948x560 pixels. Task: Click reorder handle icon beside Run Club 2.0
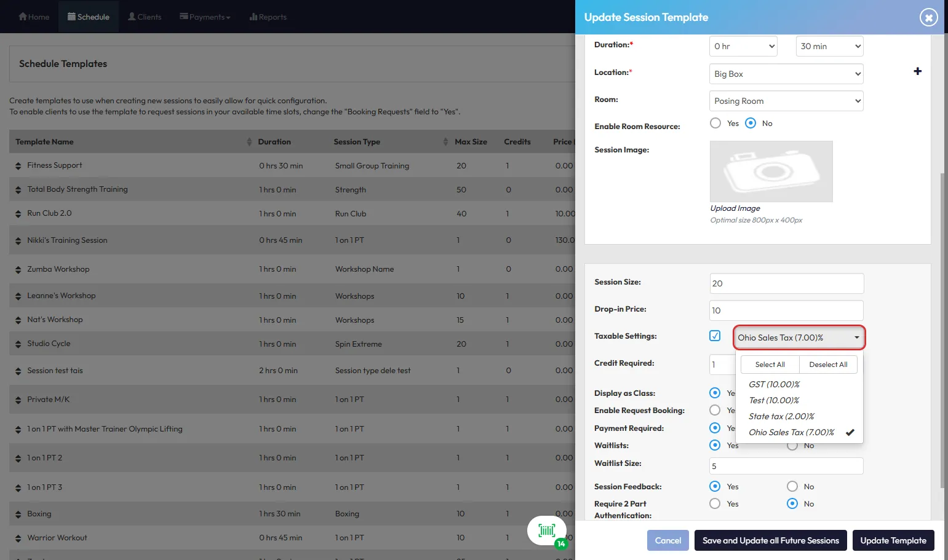18,214
